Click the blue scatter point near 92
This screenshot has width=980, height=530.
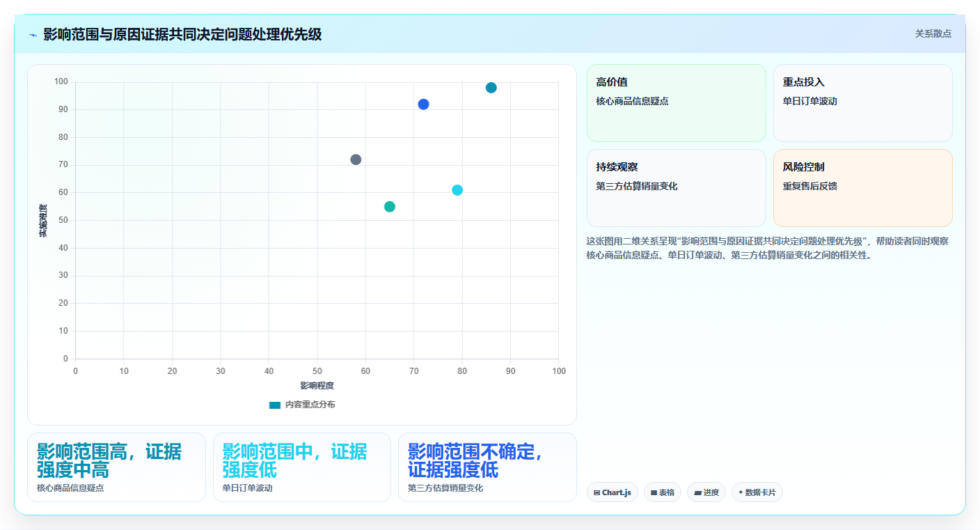(x=423, y=104)
